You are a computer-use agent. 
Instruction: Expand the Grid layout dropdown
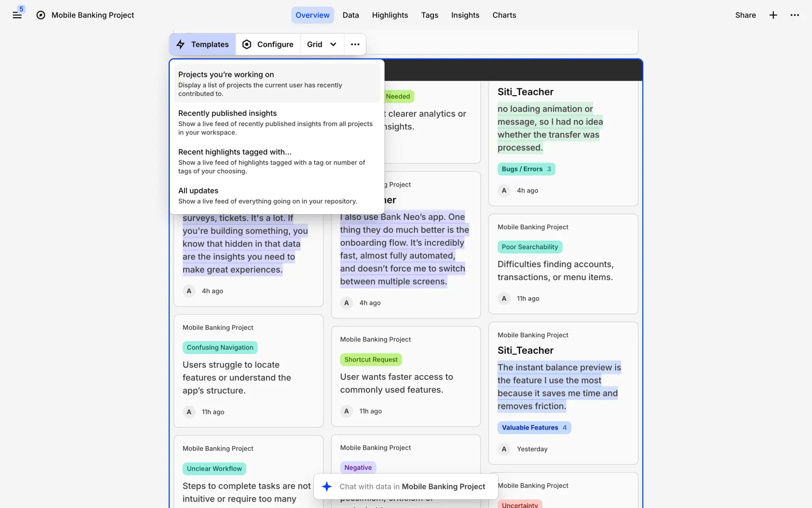315,44
